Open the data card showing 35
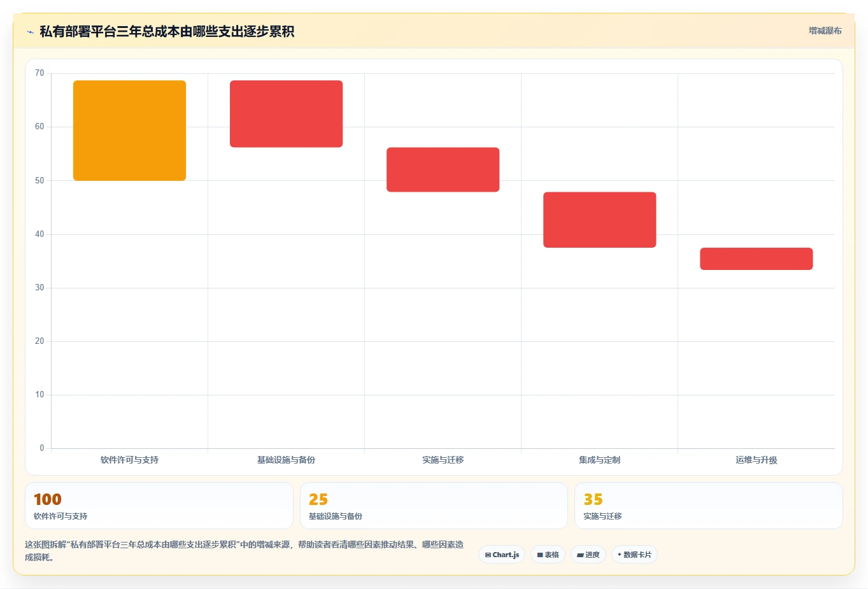 pyautogui.click(x=708, y=506)
